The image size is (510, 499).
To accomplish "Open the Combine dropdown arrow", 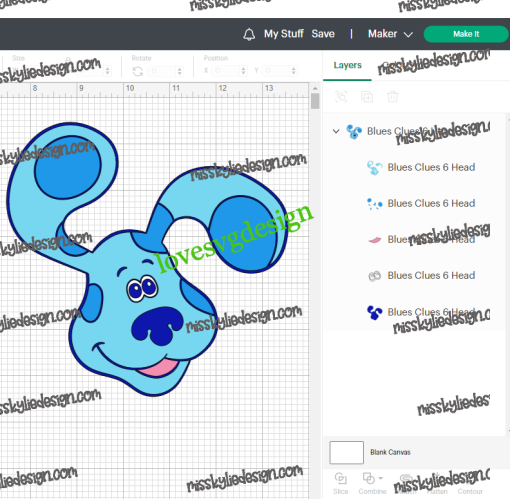I will pos(380,478).
